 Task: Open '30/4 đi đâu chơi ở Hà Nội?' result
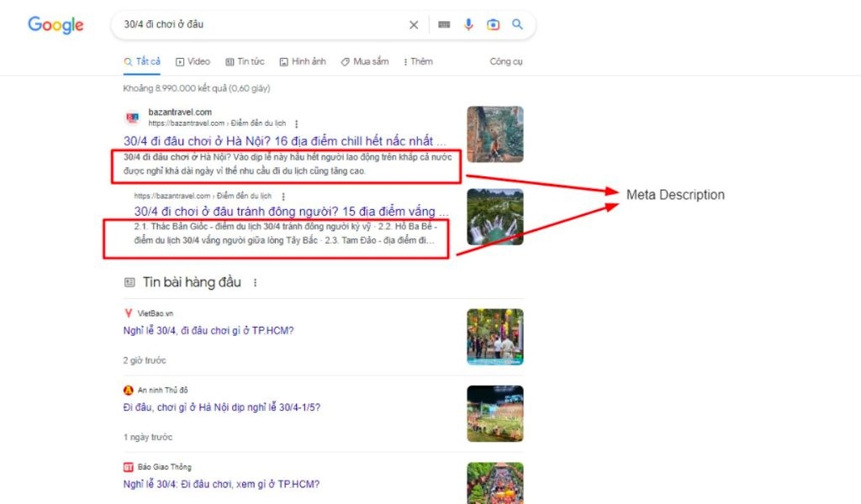pos(284,141)
